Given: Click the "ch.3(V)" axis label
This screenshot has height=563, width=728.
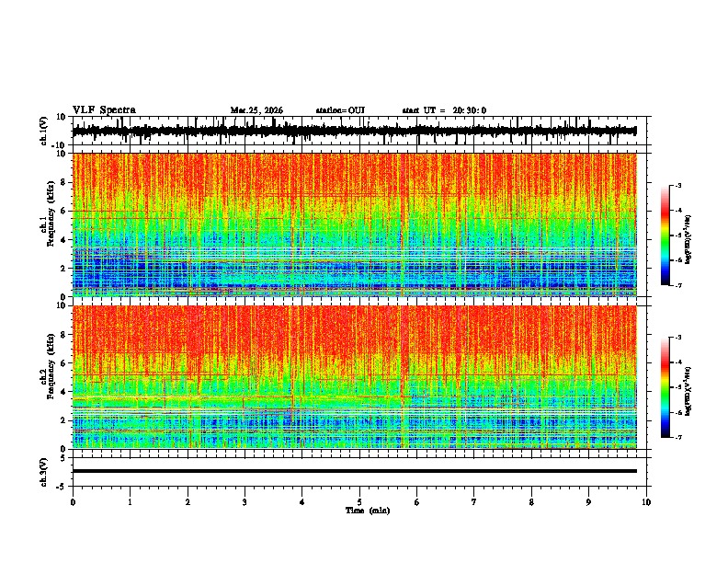Looking at the screenshot, I should (44, 472).
